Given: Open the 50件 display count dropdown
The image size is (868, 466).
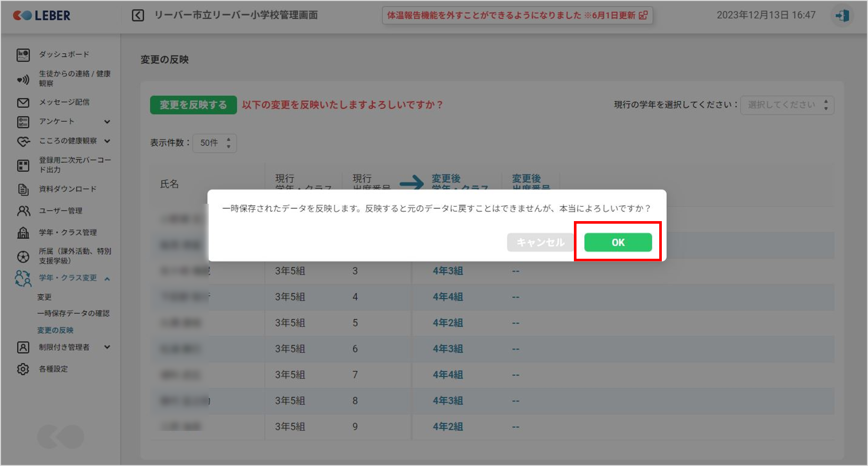Looking at the screenshot, I should pyautogui.click(x=214, y=143).
